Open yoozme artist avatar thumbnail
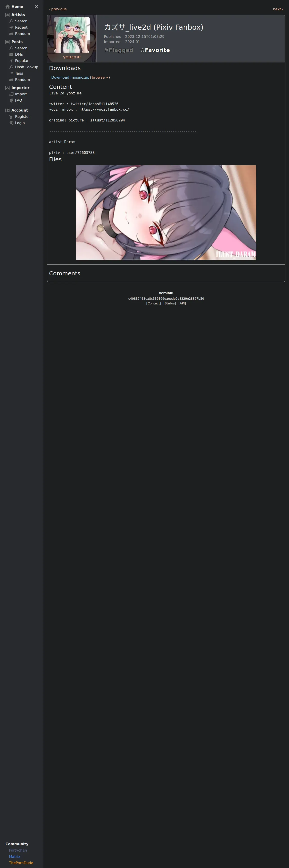The image size is (289, 868). [x=72, y=35]
